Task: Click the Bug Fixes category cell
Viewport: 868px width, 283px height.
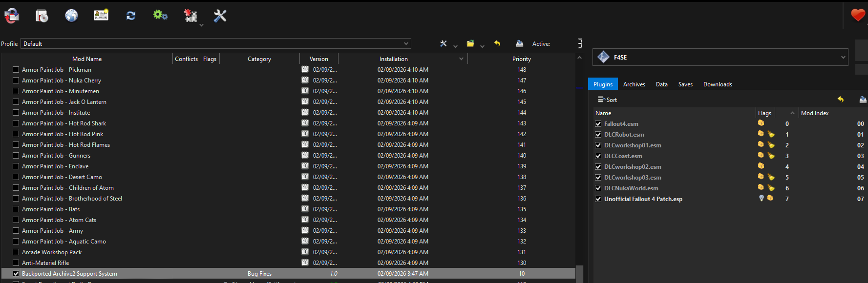Action: click(259, 274)
